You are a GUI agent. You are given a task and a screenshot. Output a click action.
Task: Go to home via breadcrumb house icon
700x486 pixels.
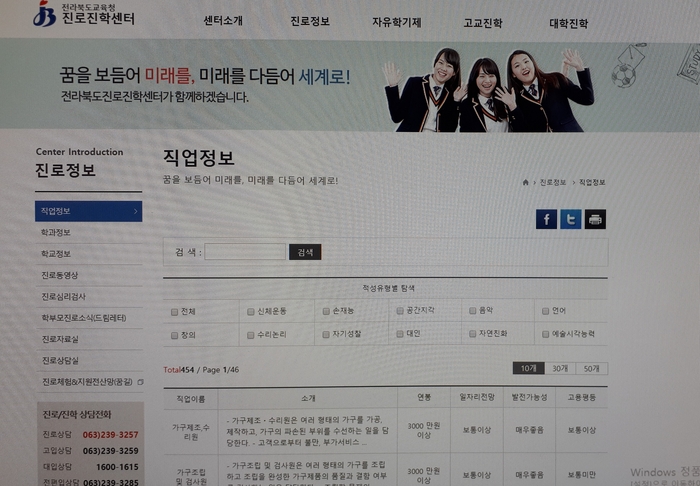coord(525,182)
